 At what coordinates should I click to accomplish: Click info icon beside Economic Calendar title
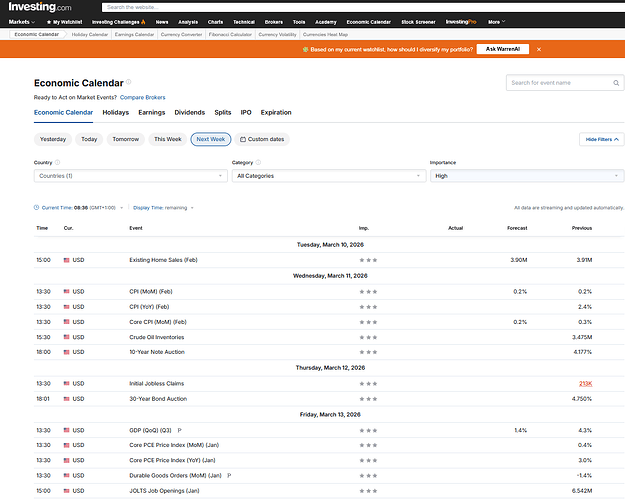point(128,83)
